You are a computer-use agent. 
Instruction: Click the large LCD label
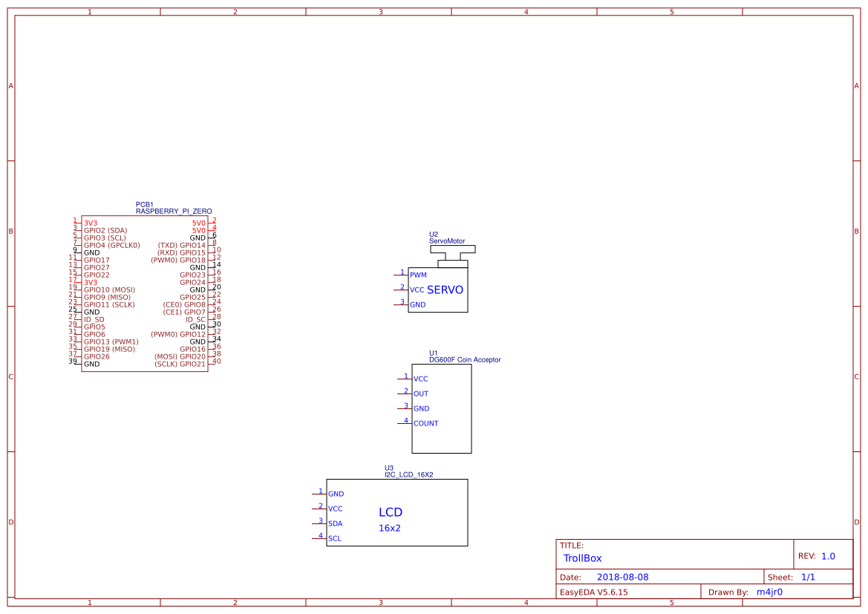pos(391,512)
